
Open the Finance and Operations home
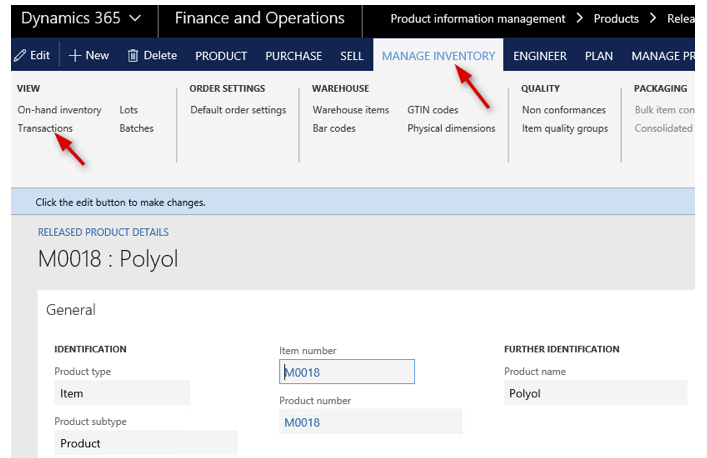pyautogui.click(x=260, y=18)
